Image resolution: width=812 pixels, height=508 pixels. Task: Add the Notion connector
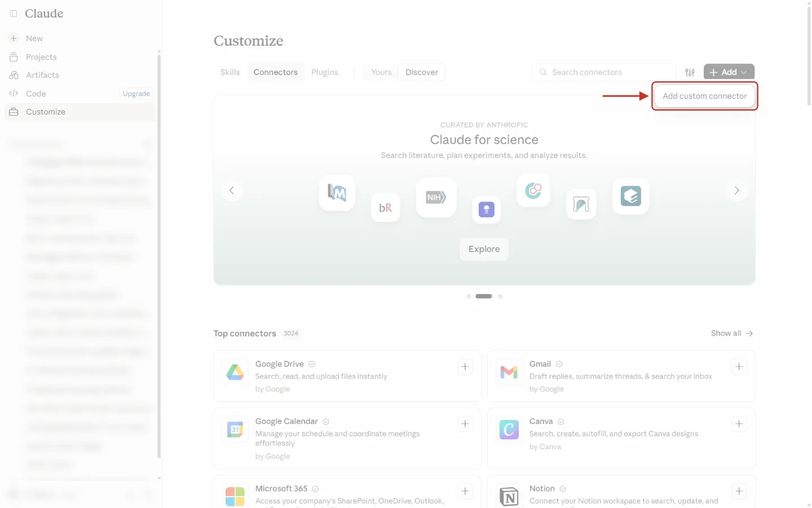[739, 491]
